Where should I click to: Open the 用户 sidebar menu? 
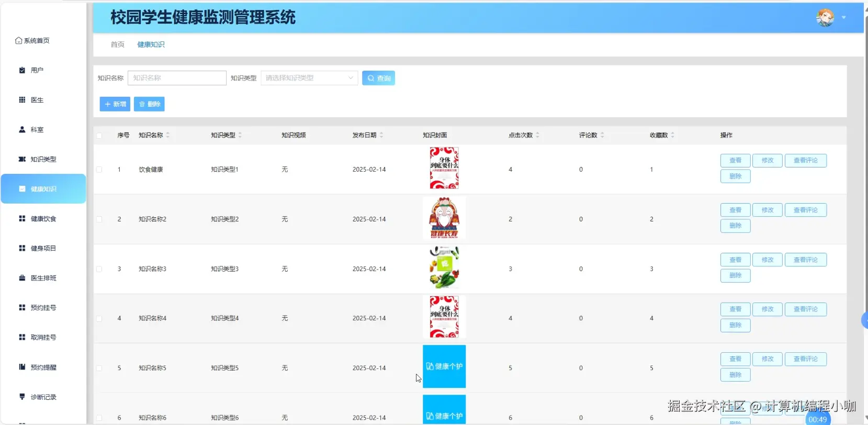click(x=43, y=70)
